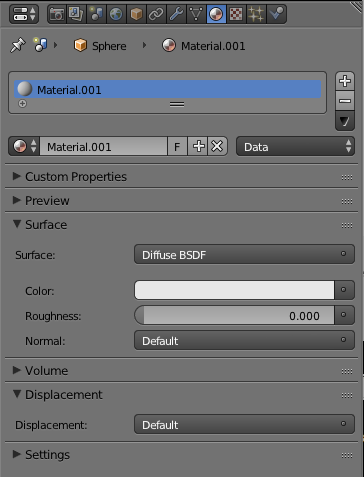Toggle the pin icon beside Sphere
This screenshot has height=477, width=364.
(18, 45)
